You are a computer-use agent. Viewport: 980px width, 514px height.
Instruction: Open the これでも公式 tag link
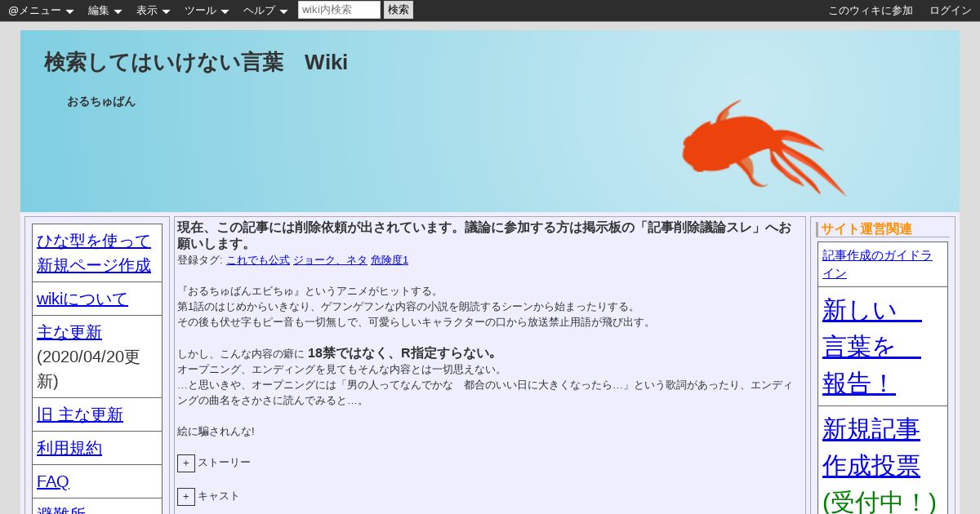pyautogui.click(x=258, y=260)
